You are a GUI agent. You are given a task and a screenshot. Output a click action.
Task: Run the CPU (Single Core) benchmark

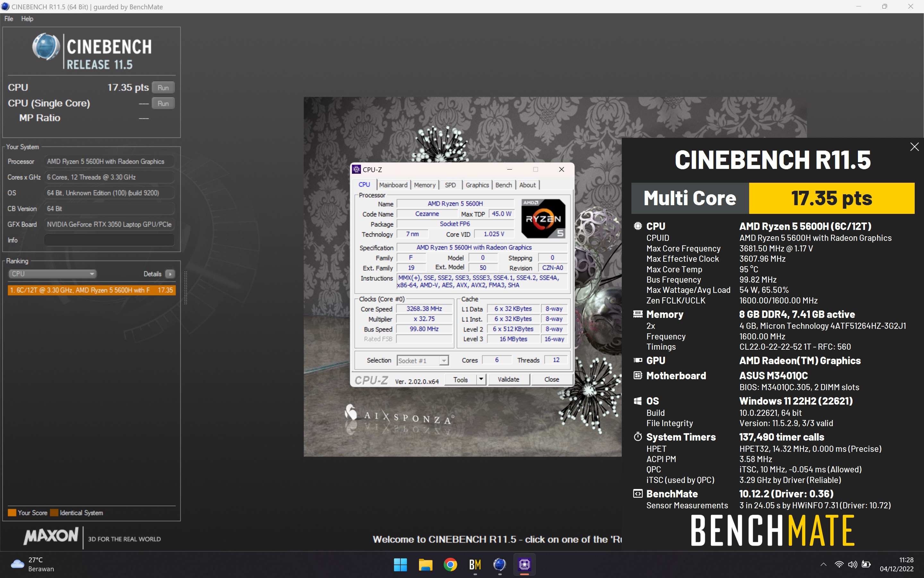[163, 103]
